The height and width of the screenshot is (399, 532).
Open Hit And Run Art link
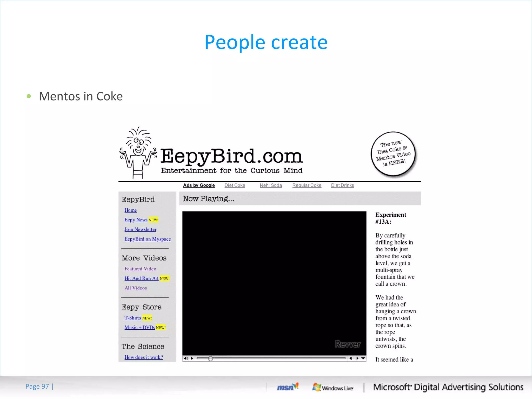click(x=141, y=278)
